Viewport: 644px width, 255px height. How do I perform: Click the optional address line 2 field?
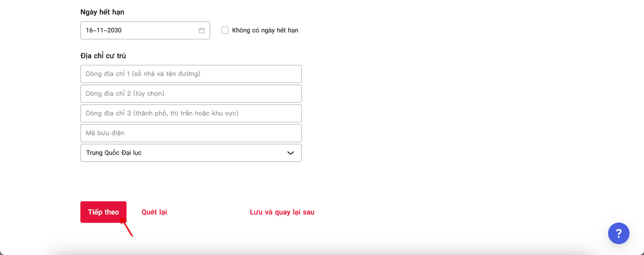[191, 94]
